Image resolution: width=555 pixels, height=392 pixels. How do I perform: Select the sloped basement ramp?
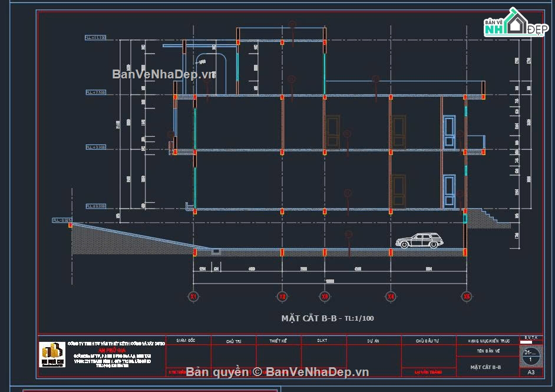(141, 236)
